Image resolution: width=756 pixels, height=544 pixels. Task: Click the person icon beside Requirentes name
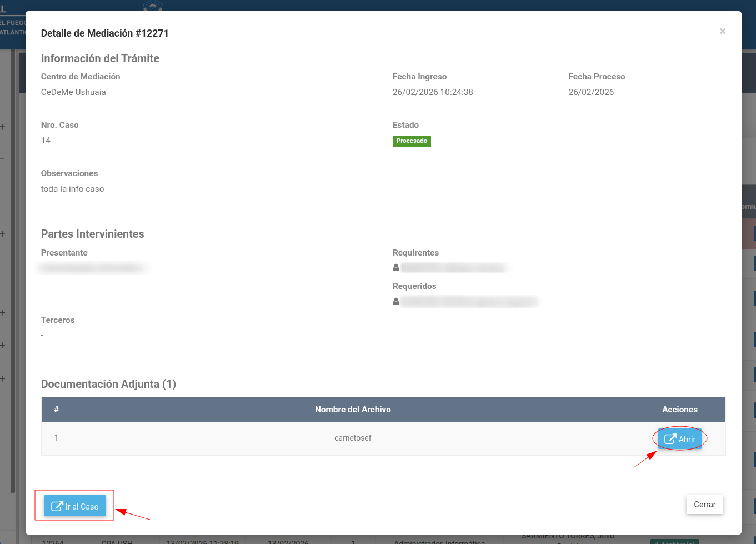click(x=396, y=268)
